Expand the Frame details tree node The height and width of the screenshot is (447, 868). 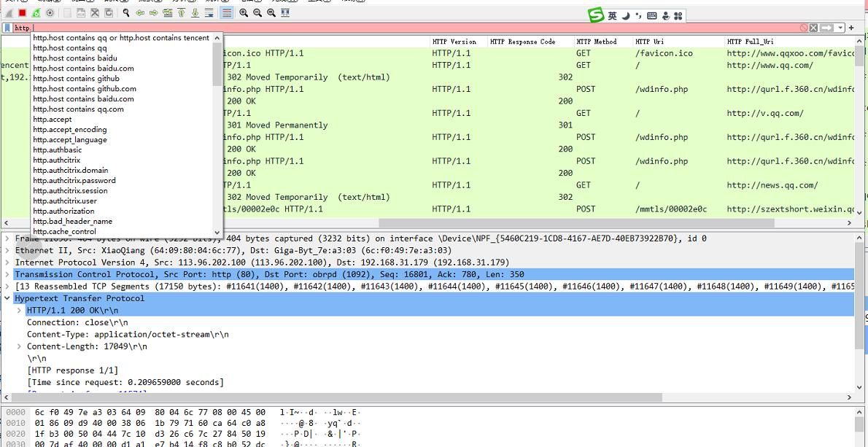pyautogui.click(x=7, y=238)
